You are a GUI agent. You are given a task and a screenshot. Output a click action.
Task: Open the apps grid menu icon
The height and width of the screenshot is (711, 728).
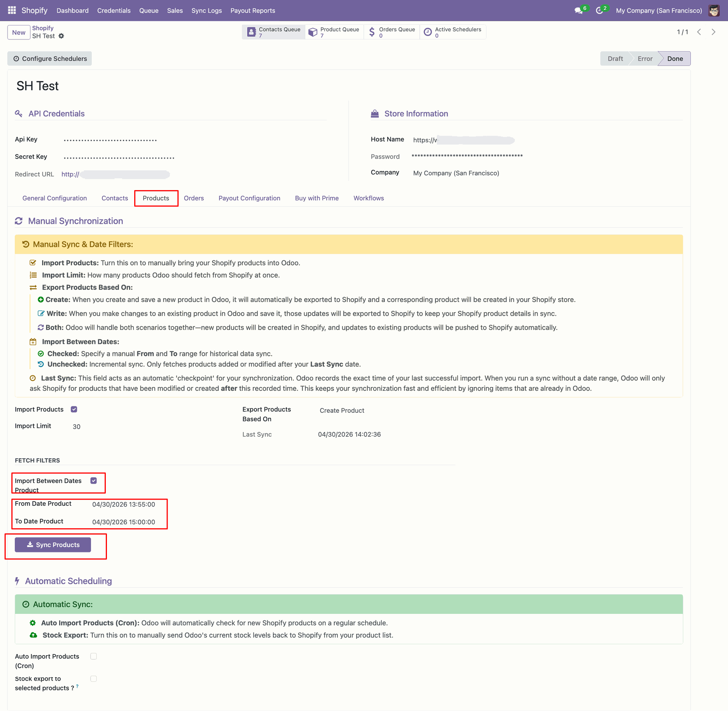[12, 10]
